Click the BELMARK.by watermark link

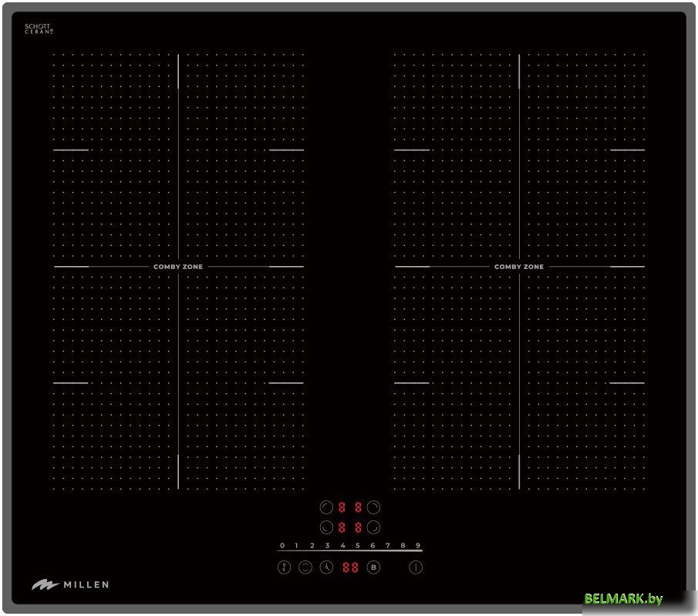[623, 599]
